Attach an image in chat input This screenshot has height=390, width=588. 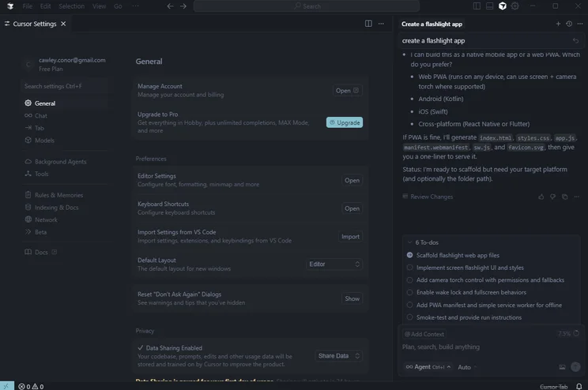point(562,367)
